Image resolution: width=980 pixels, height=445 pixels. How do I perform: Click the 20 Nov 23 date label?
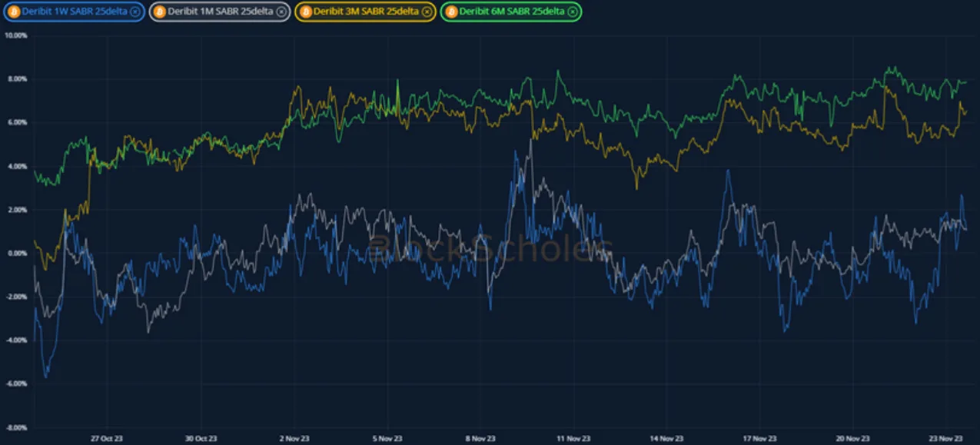pos(854,438)
